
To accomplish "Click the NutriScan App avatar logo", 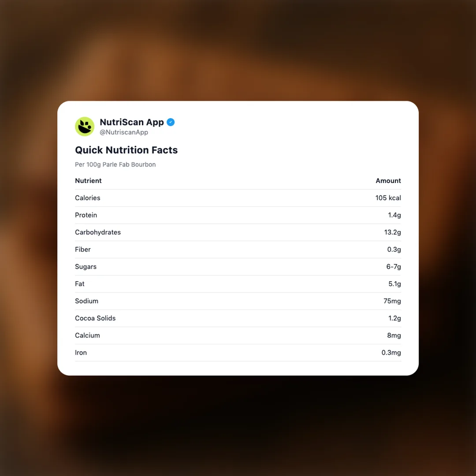I will click(x=85, y=126).
